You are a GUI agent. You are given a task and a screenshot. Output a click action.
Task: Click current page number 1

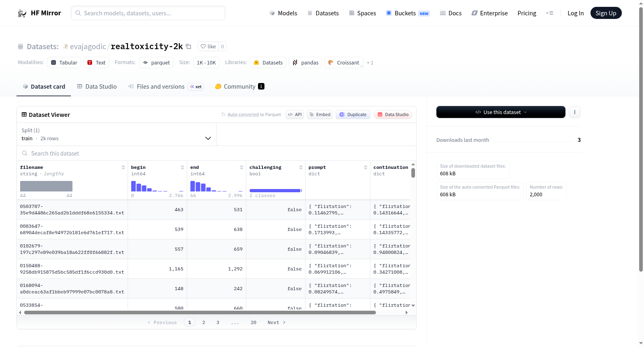[x=190, y=322]
